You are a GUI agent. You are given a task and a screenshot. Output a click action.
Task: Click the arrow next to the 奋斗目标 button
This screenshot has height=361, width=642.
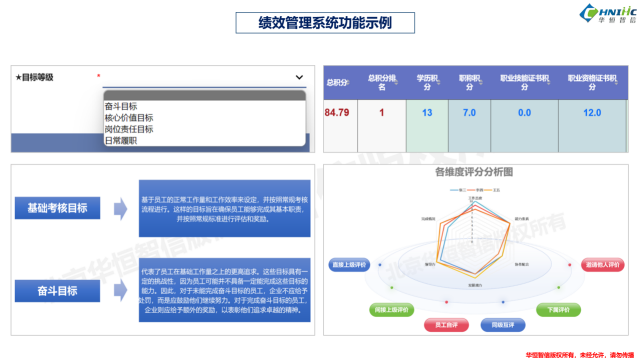120,291
